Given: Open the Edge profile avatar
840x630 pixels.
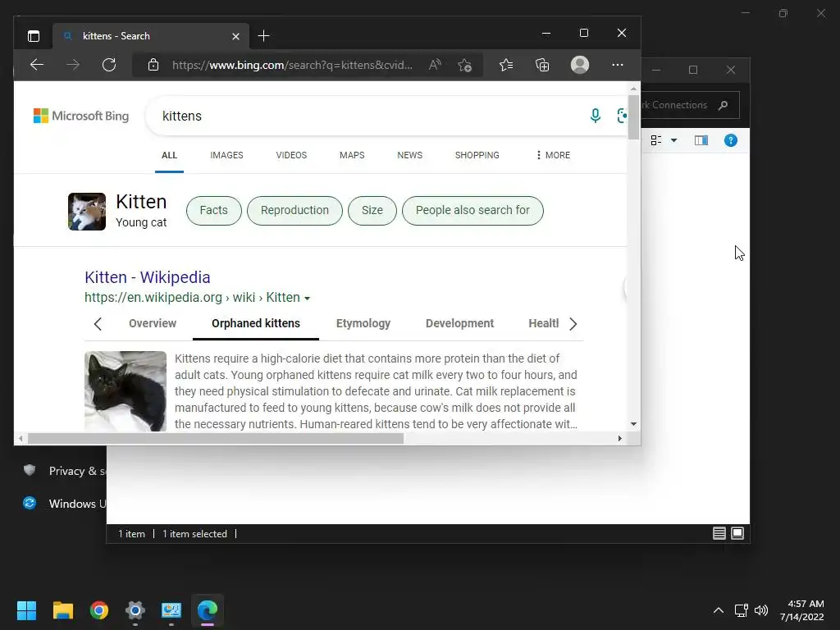Looking at the screenshot, I should point(580,65).
